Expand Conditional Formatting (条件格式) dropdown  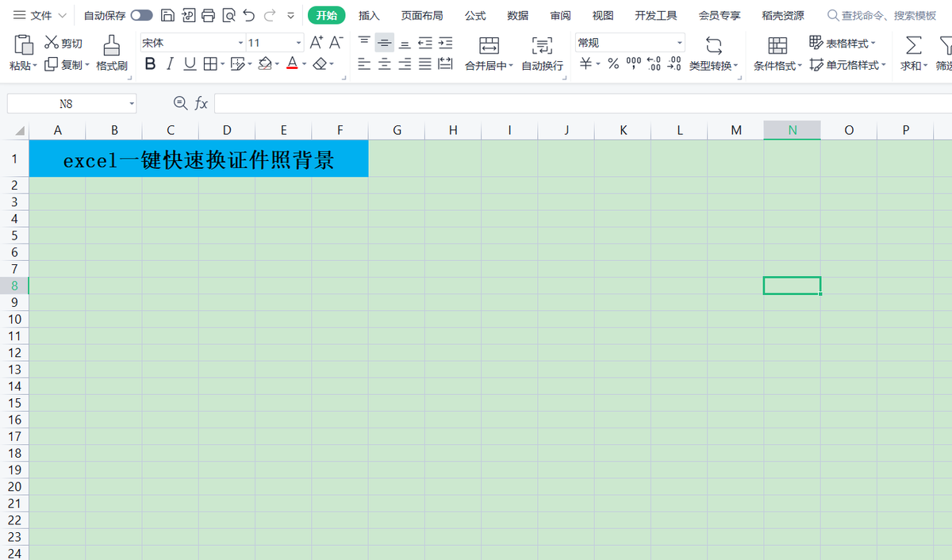tap(800, 66)
